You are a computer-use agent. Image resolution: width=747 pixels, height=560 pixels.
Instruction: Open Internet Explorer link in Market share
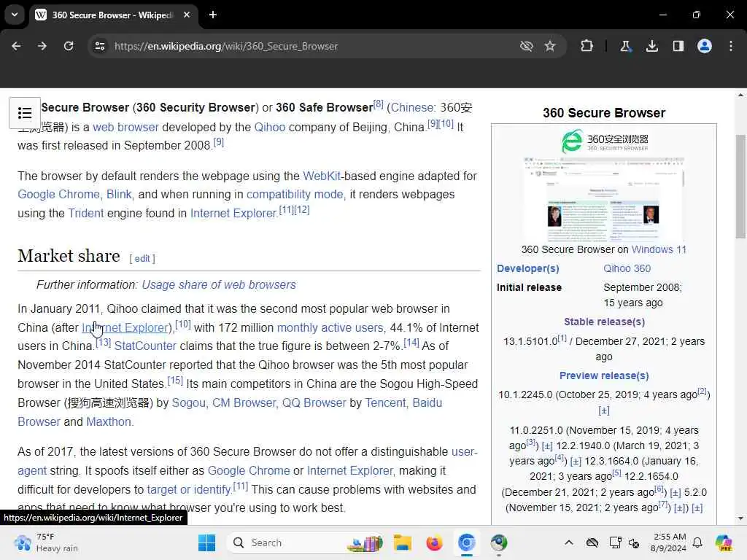tap(125, 327)
